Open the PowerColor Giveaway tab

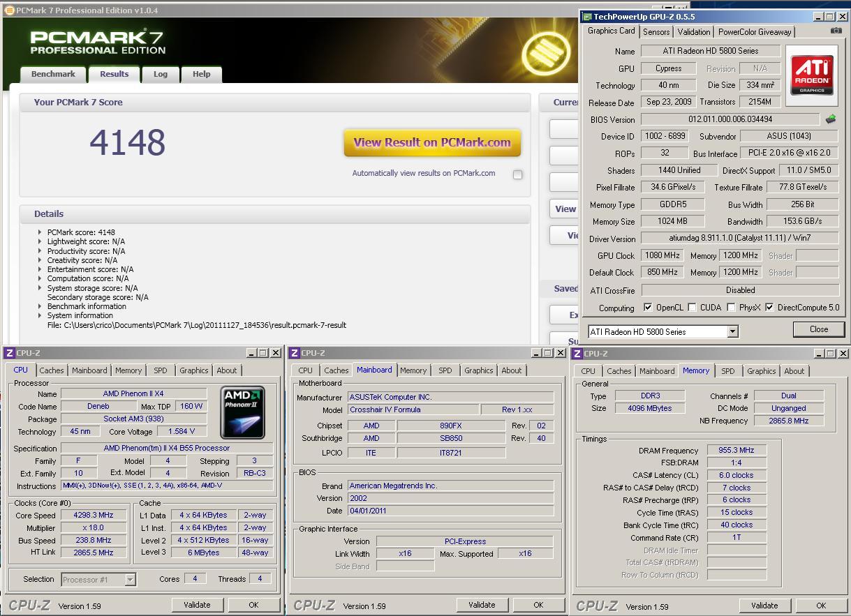[755, 32]
